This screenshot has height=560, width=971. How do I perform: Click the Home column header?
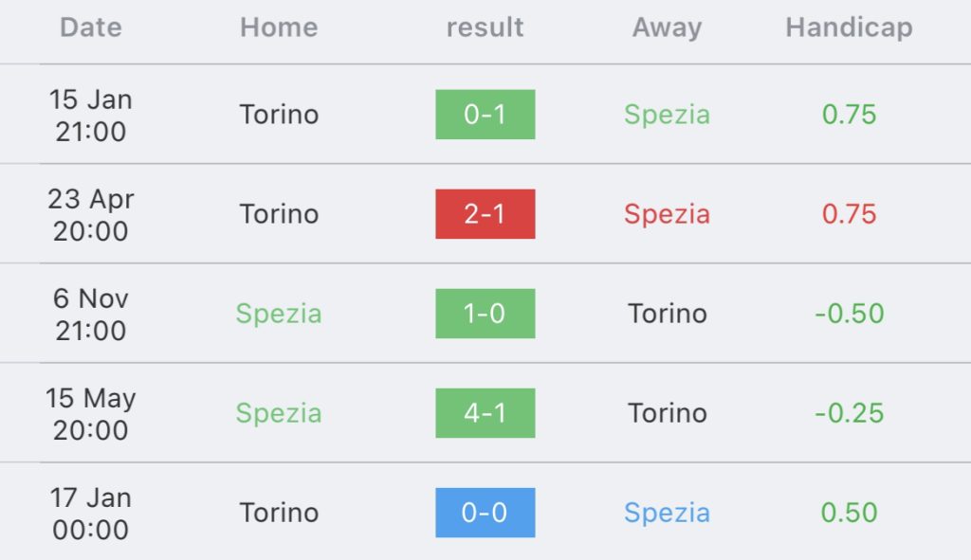coord(279,27)
